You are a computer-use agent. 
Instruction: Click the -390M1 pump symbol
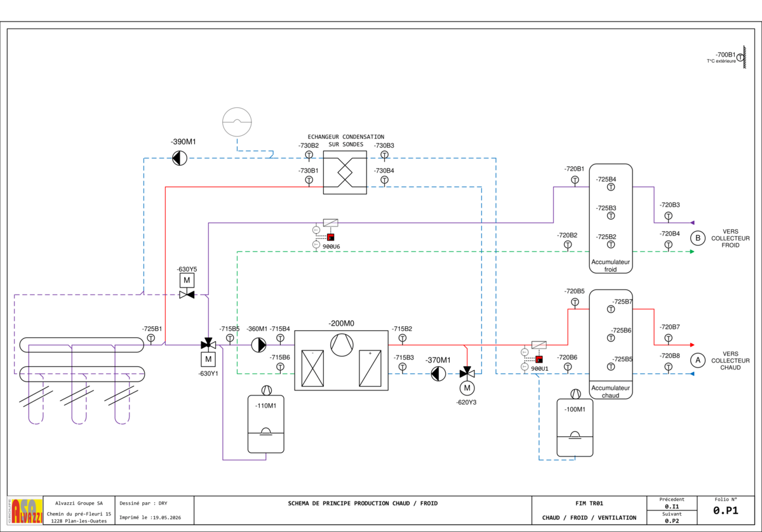[180, 158]
